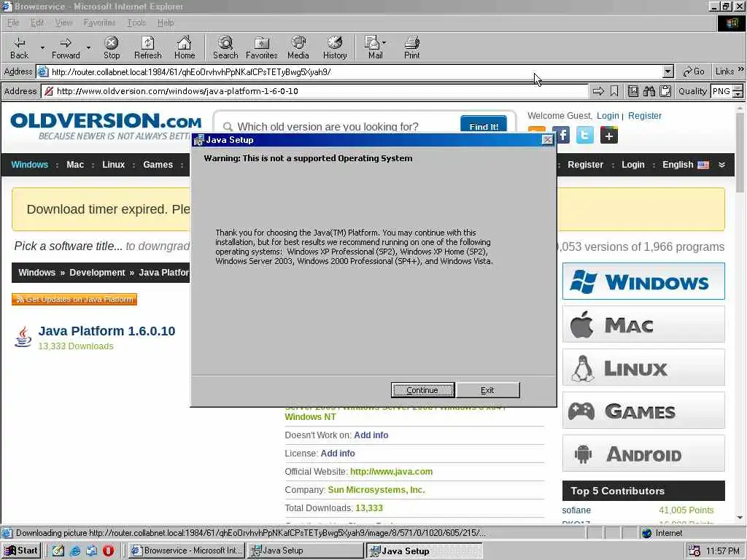Image resolution: width=747 pixels, height=560 pixels.
Task: Click the Stop loading icon
Action: click(x=112, y=47)
